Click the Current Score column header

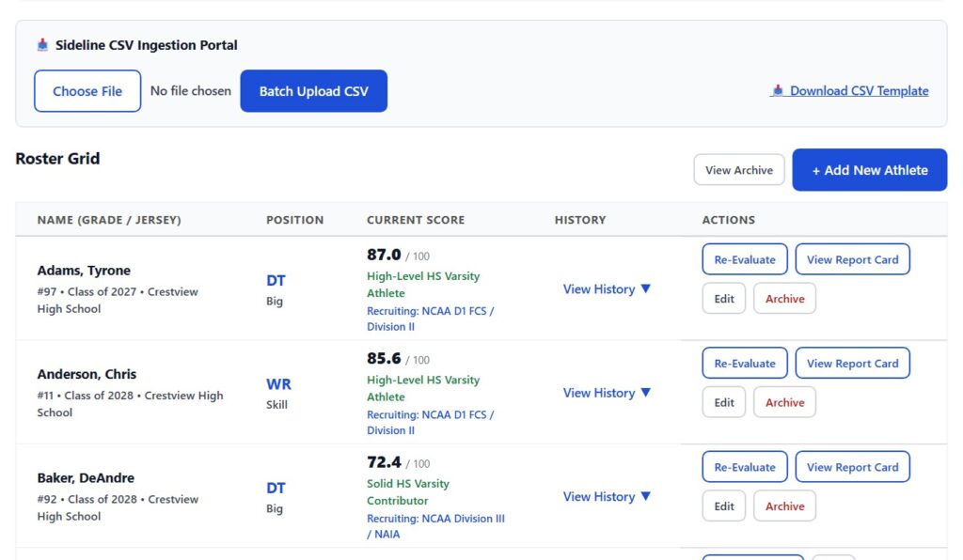pos(415,220)
